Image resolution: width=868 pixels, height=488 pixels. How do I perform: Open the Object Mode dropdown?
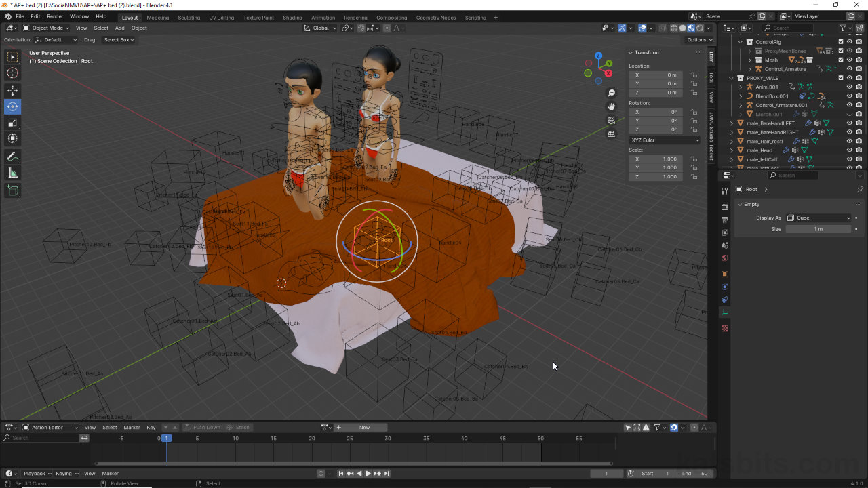click(46, 28)
